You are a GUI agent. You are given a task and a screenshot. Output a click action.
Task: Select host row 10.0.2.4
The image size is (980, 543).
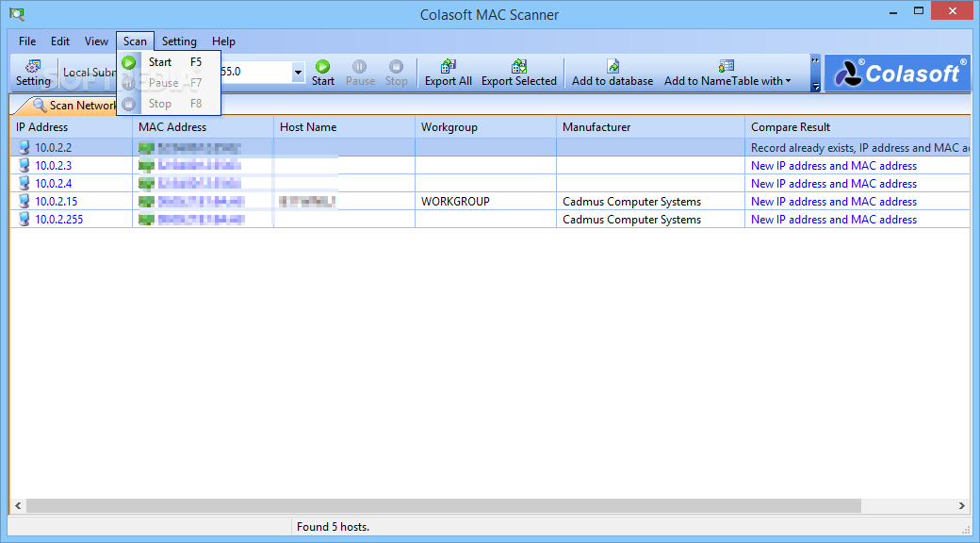point(490,183)
